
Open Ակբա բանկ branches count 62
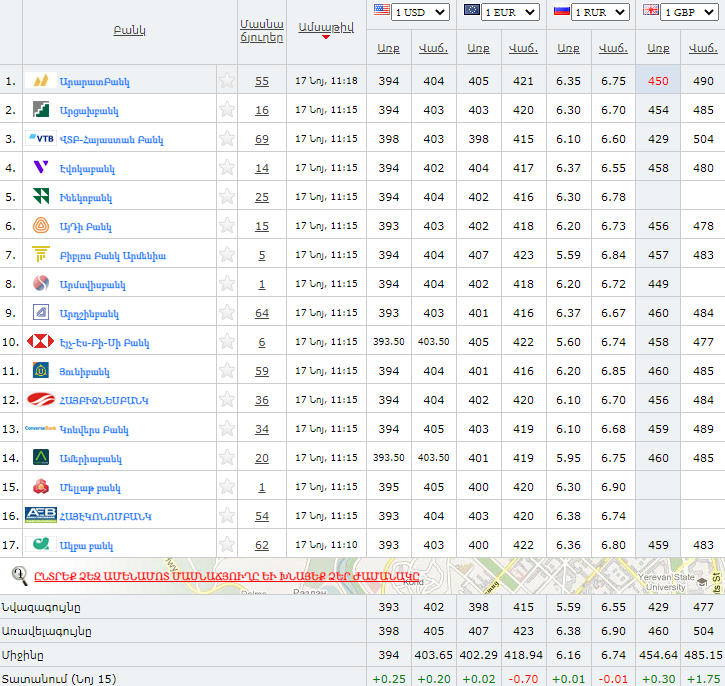pos(262,545)
